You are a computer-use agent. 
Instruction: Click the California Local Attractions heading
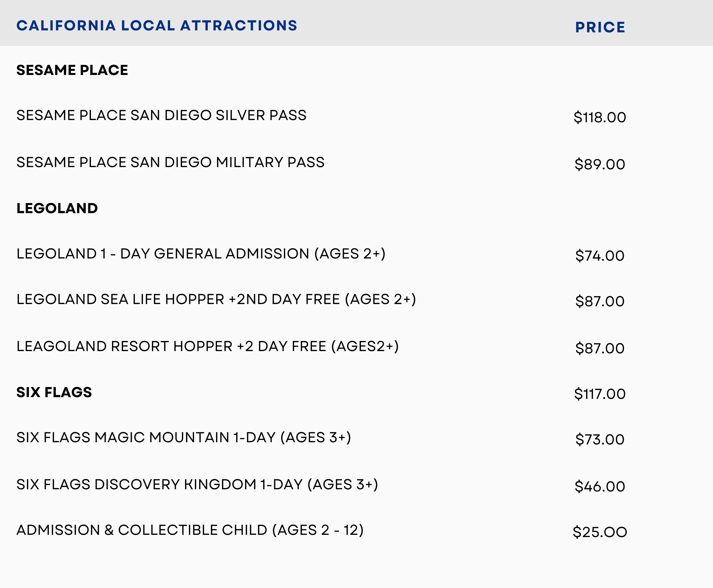pyautogui.click(x=157, y=26)
